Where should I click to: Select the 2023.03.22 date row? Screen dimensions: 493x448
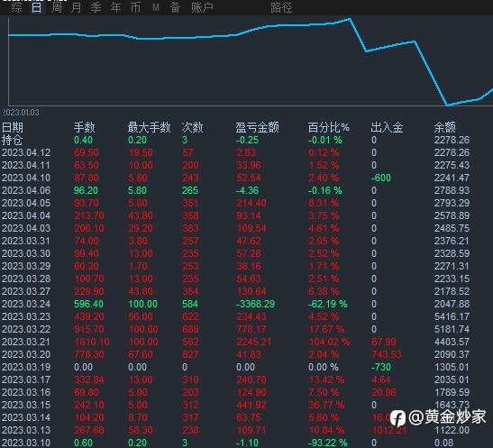click(x=26, y=329)
